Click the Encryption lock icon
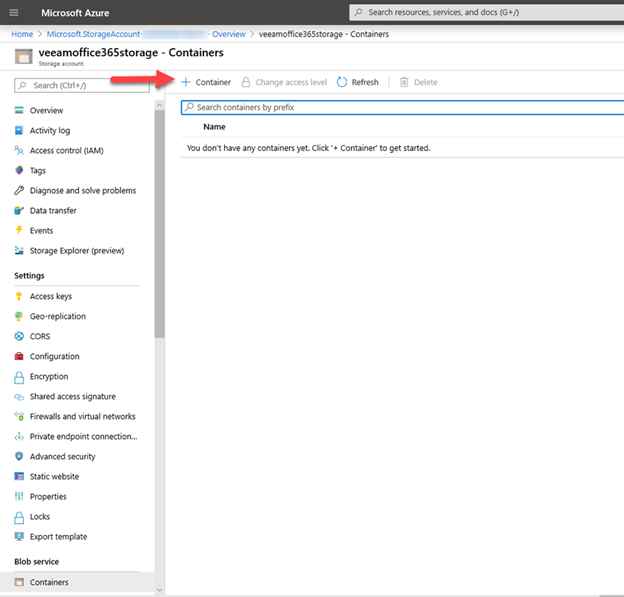Image resolution: width=624 pixels, height=597 pixels. (x=19, y=377)
